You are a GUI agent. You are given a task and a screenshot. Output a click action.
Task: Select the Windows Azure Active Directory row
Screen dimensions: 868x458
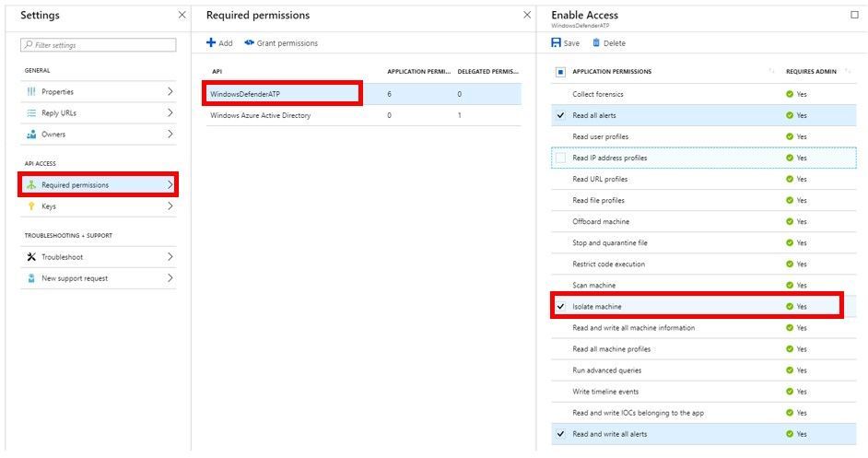pyautogui.click(x=261, y=115)
